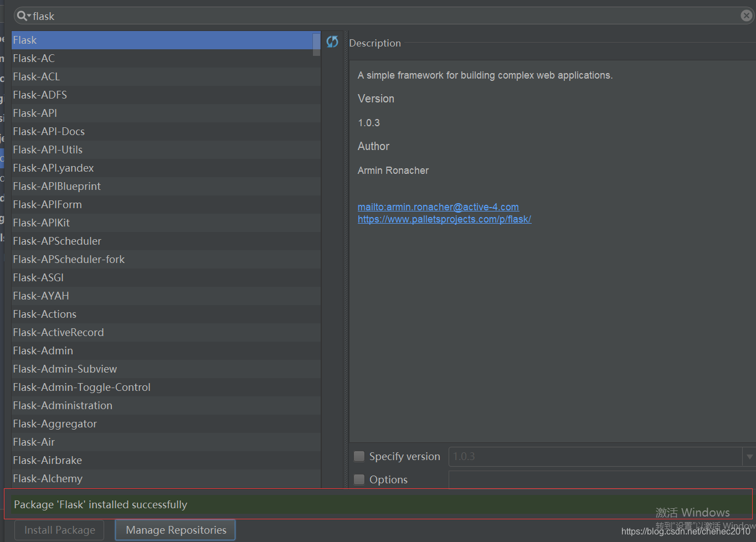The image size is (756, 542).
Task: Enable the Specify version checkbox
Action: pos(359,456)
